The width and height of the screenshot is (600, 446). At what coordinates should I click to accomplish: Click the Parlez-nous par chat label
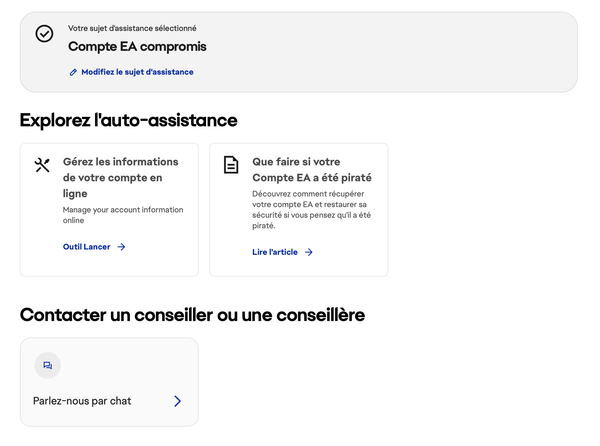pos(82,401)
